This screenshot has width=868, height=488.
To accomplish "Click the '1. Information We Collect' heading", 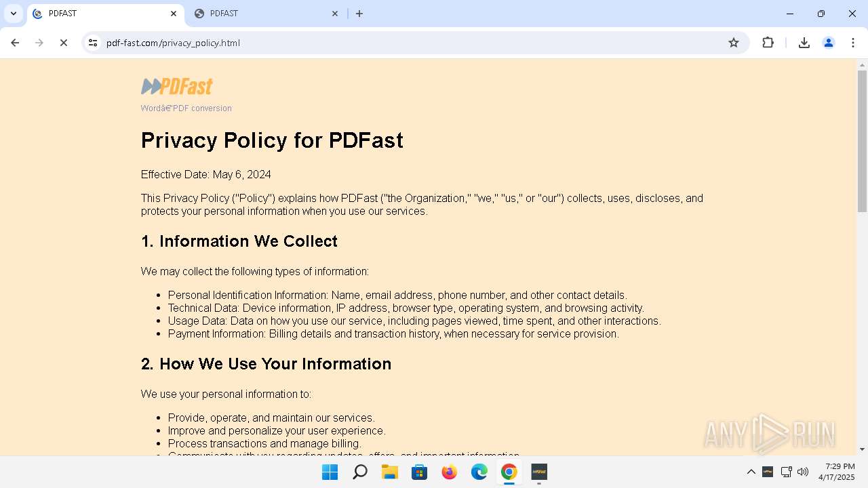I will pos(239,241).
